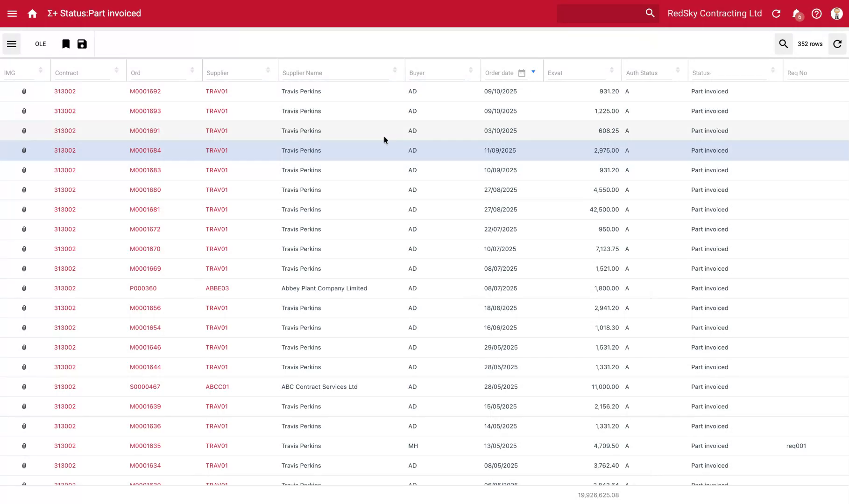Open the Order date filter dropdown arrow
Screen dimensions: 849x504
[x=533, y=72]
